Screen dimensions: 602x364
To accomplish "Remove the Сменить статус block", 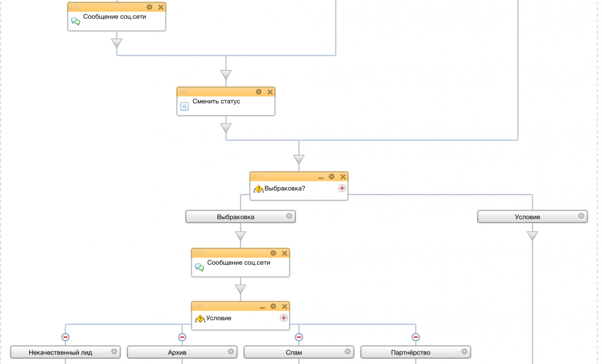I will (x=270, y=92).
